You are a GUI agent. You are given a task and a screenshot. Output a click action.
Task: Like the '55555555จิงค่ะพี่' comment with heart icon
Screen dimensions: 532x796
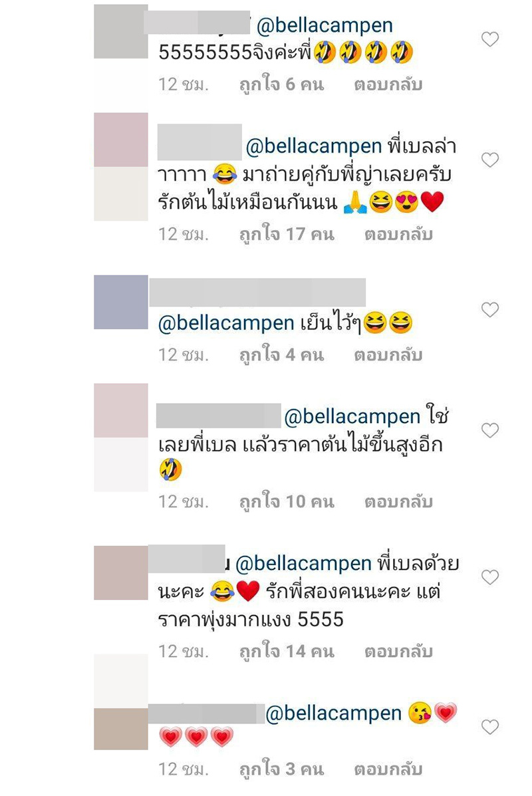pos(490,39)
